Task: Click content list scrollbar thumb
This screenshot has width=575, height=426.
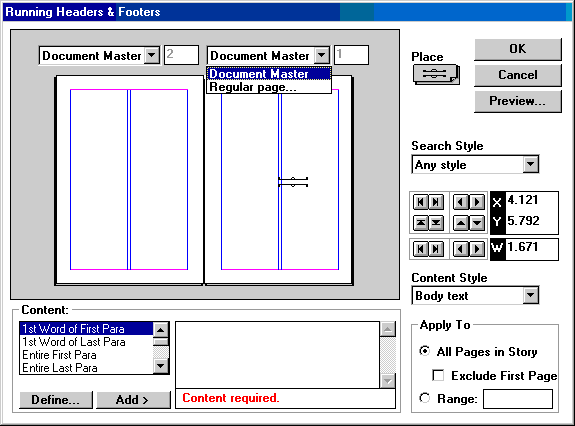Action: click(161, 342)
